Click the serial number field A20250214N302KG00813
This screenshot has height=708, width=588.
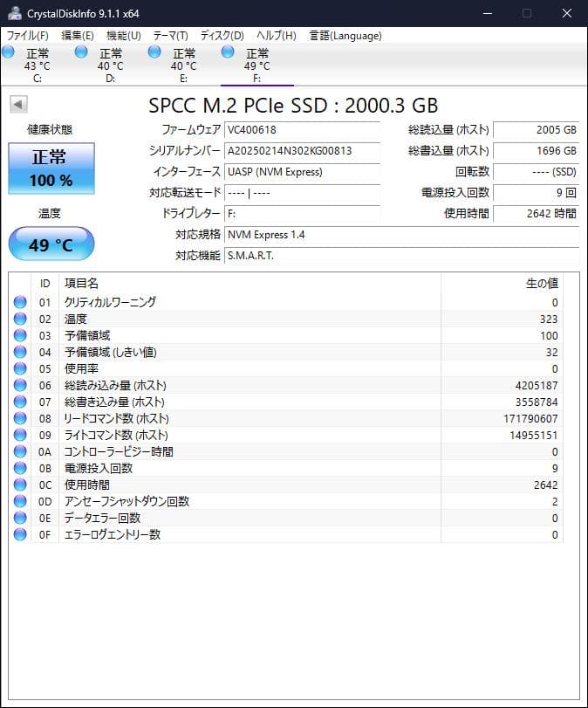tap(303, 151)
